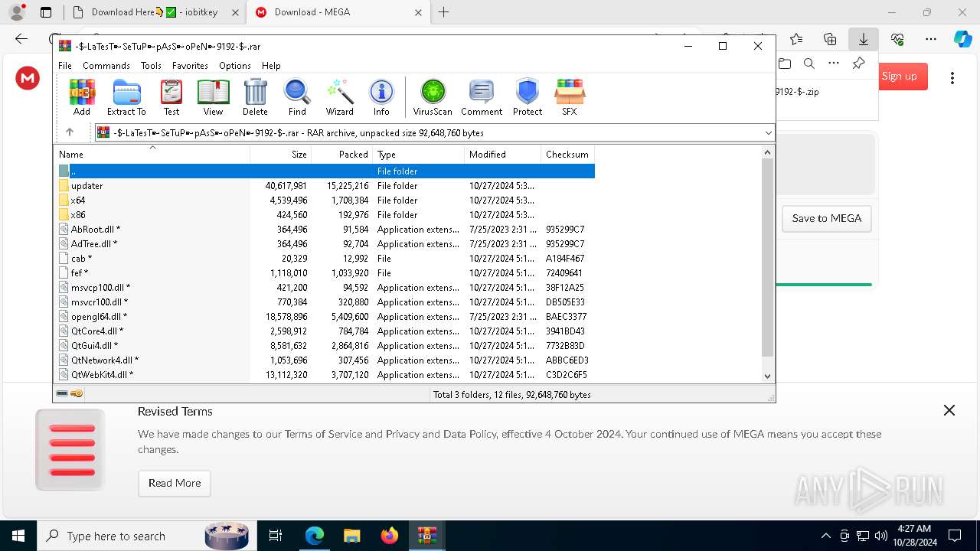Image resolution: width=980 pixels, height=551 pixels.
Task: Click the taskbar search box
Action: [x=145, y=536]
